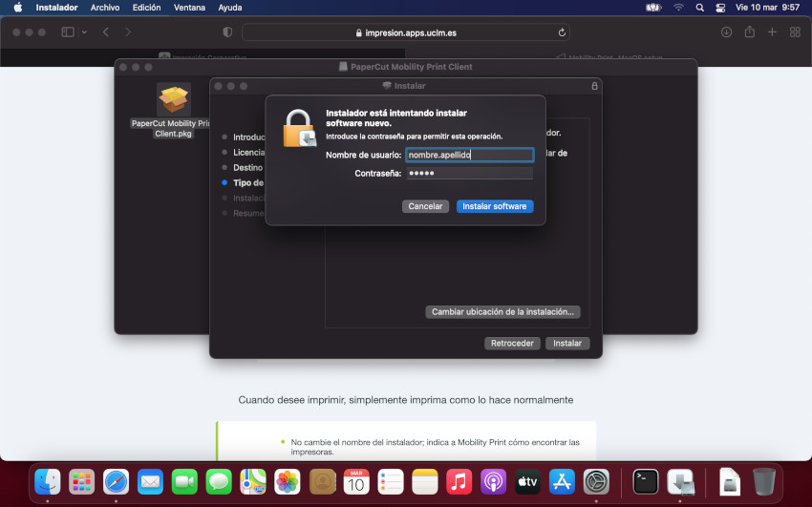Click Safari forward arrow
The width and height of the screenshot is (812, 507).
point(127,32)
